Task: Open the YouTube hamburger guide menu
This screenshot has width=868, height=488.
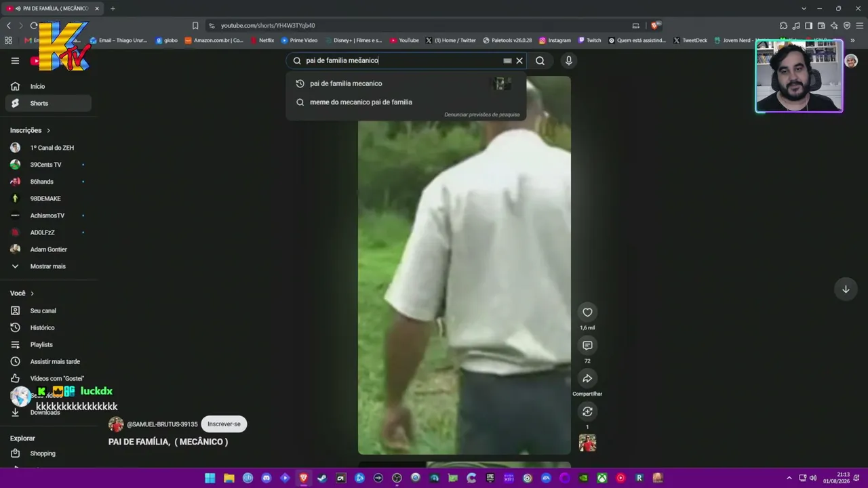Action: 15,60
